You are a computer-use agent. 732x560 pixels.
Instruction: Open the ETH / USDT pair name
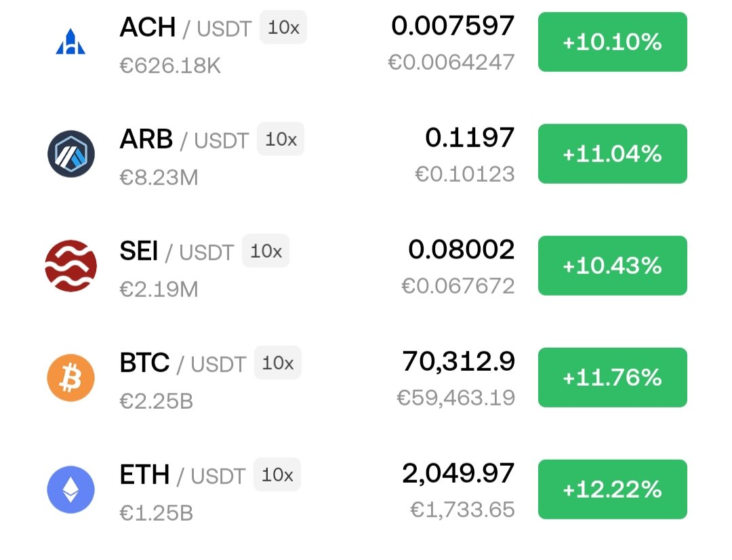pos(182,476)
